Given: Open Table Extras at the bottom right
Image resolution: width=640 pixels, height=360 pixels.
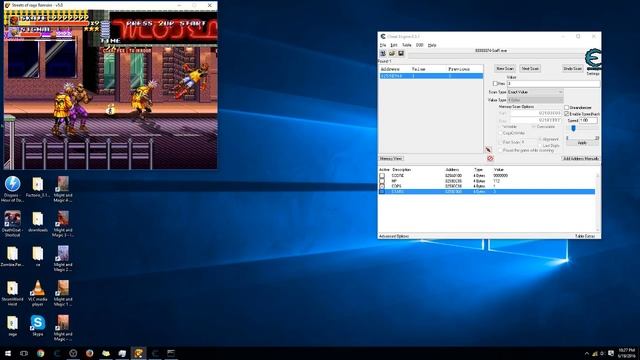Looking at the screenshot, I should point(585,236).
